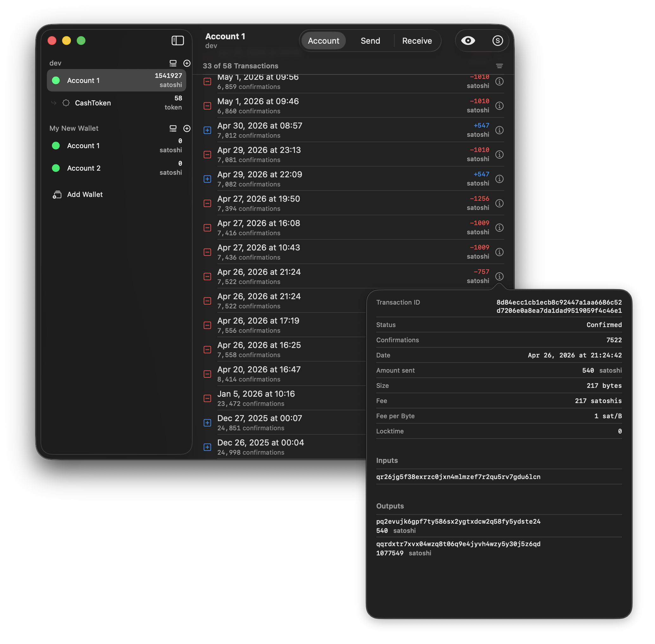
Task: Click the 1077549 satoshi output amount
Action: 404,553
